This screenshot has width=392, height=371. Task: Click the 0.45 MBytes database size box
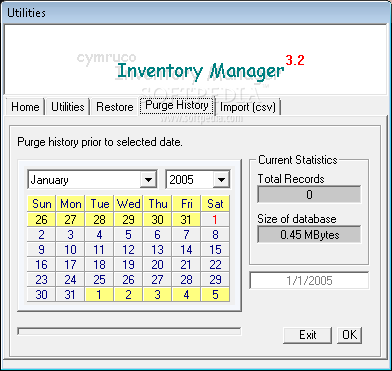click(309, 235)
